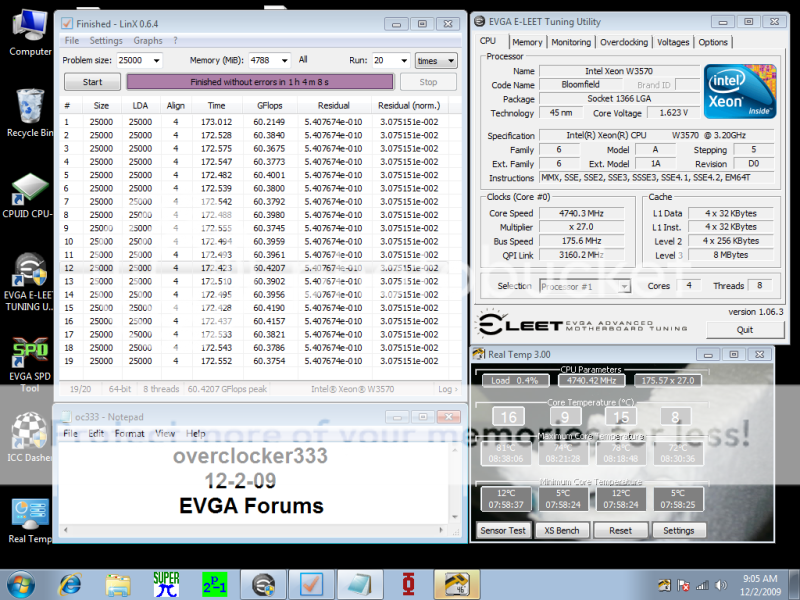The image size is (800, 600).
Task: Open the ICC Dashboard desktop icon
Action: click(29, 435)
